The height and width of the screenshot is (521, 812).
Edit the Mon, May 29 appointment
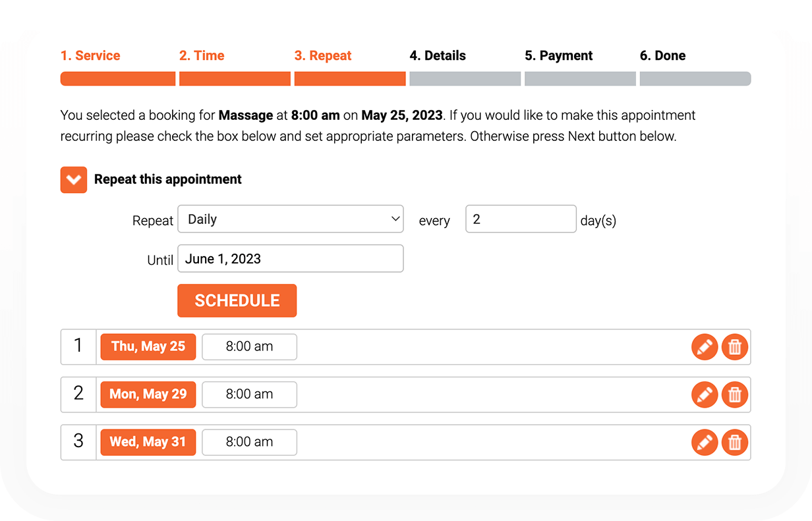705,395
